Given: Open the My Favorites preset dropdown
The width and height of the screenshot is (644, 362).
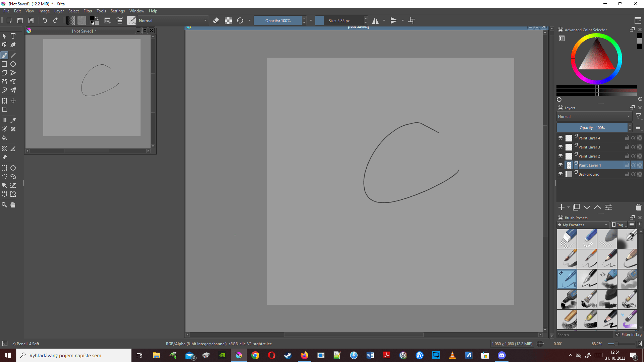Looking at the screenshot, I should [583, 225].
